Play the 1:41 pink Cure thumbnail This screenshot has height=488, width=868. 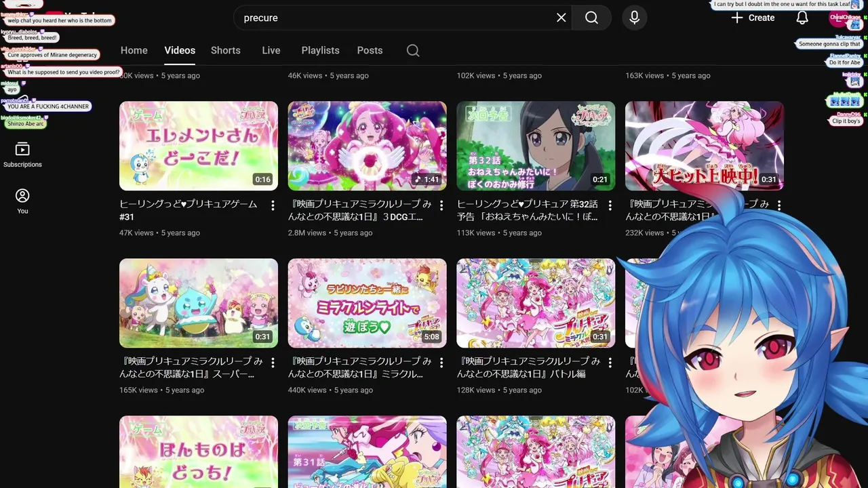[x=367, y=146]
